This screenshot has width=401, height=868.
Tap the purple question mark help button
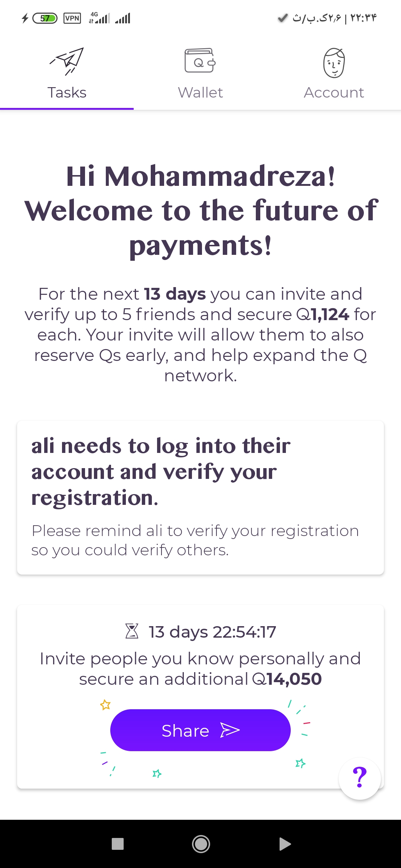(359, 778)
